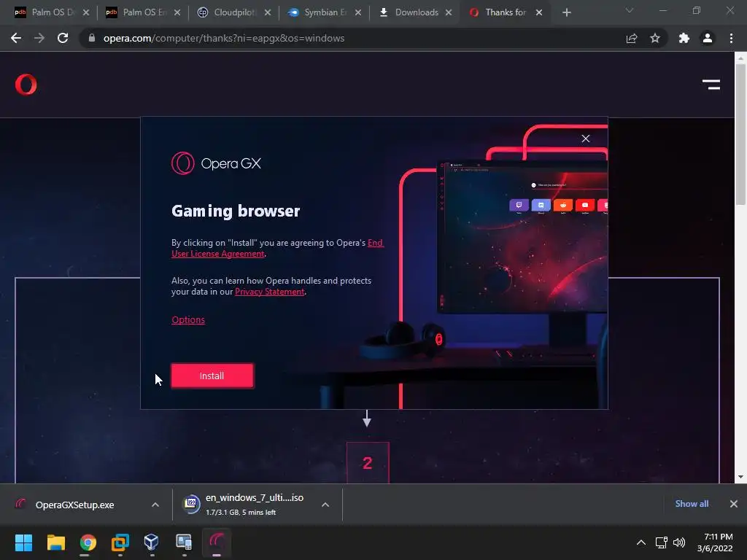Click the lock site information icon
Viewport: 747px width, 560px height.
[x=91, y=38]
